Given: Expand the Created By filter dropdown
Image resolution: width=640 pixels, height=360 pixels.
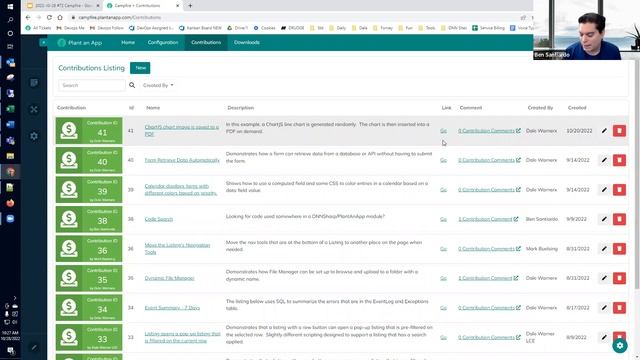Looking at the screenshot, I should pyautogui.click(x=158, y=85).
